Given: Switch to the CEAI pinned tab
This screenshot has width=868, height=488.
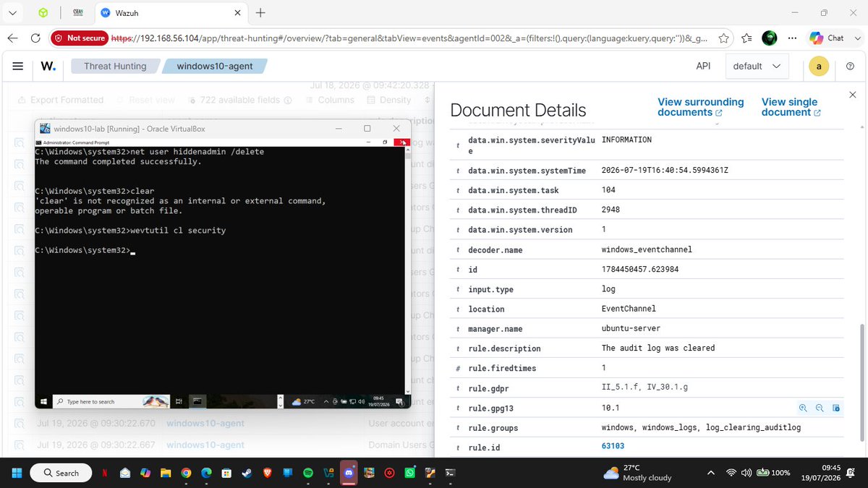Looking at the screenshot, I should pyautogui.click(x=77, y=13).
